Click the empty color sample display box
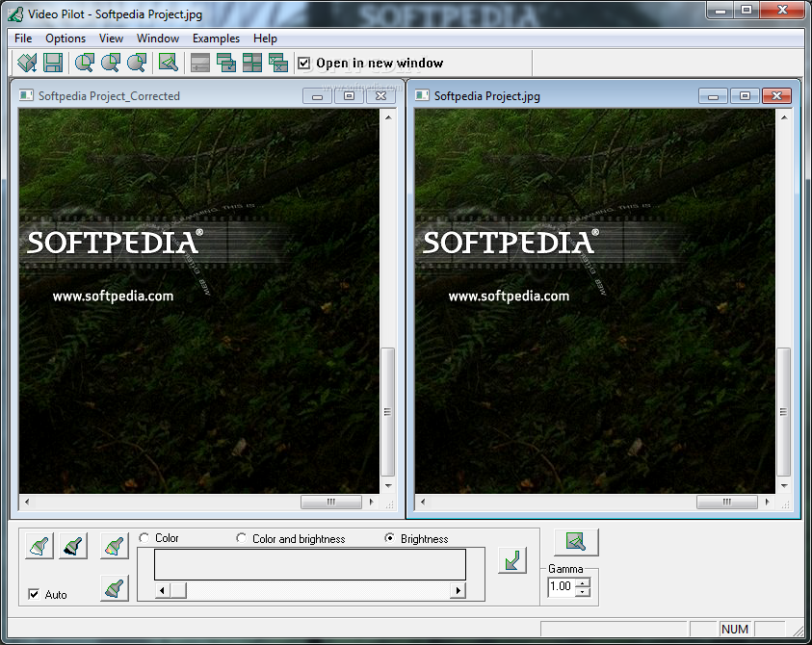This screenshot has height=645, width=812. click(x=310, y=564)
